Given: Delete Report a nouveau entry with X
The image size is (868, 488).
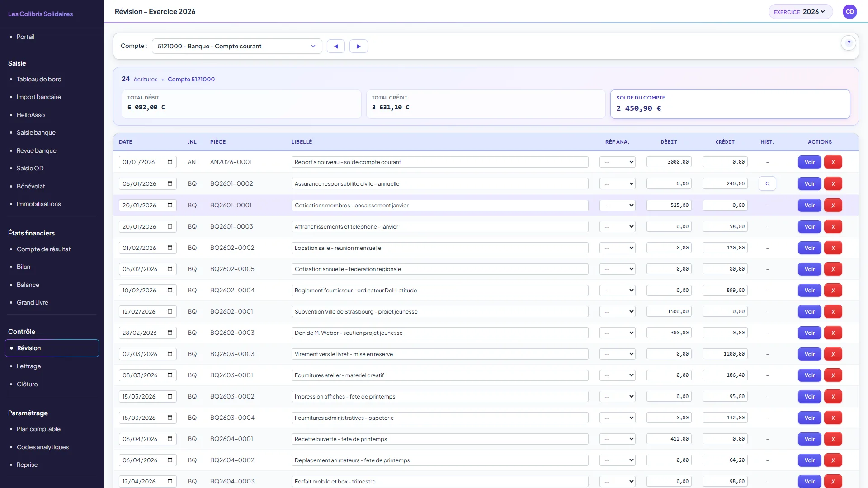Looking at the screenshot, I should coord(833,162).
